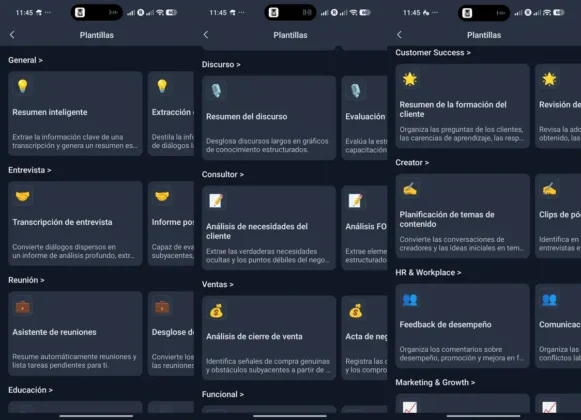Click money bag icon on Acta de neg card
581x420 pixels.
click(356, 311)
